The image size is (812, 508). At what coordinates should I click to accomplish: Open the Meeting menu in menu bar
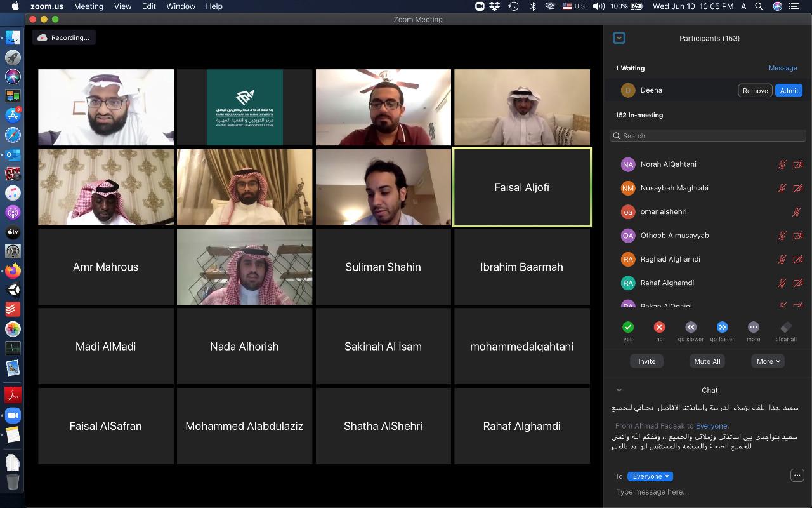(x=88, y=6)
